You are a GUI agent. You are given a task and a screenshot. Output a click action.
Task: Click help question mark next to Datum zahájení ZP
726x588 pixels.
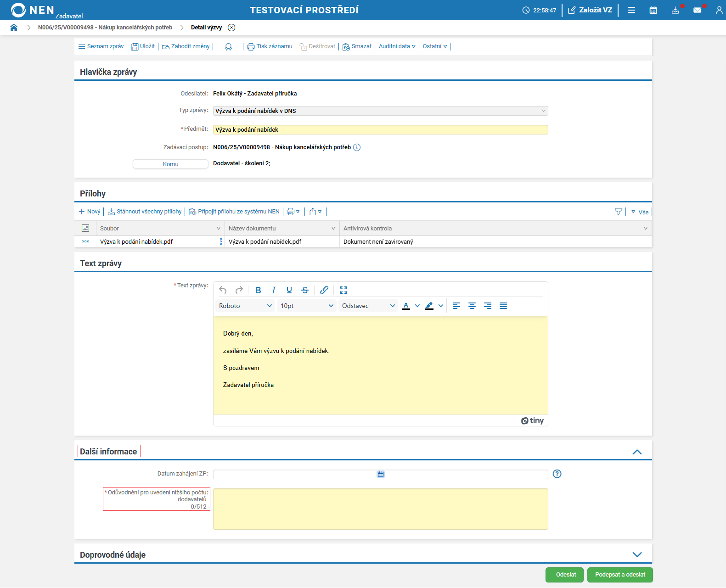(x=557, y=474)
